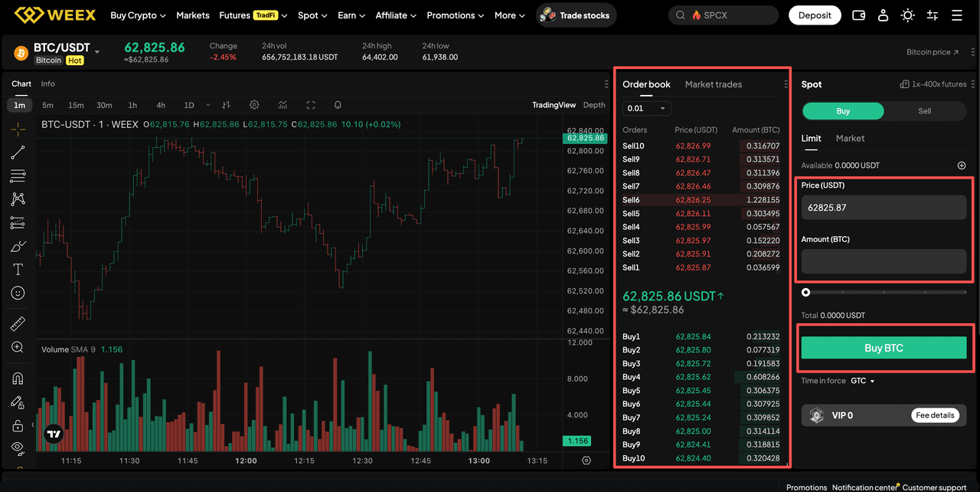
Task: Open candlestick chart style selector
Action: (226, 105)
